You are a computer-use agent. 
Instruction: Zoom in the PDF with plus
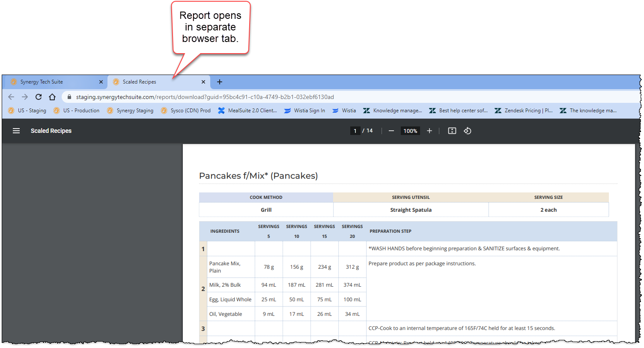pos(429,131)
